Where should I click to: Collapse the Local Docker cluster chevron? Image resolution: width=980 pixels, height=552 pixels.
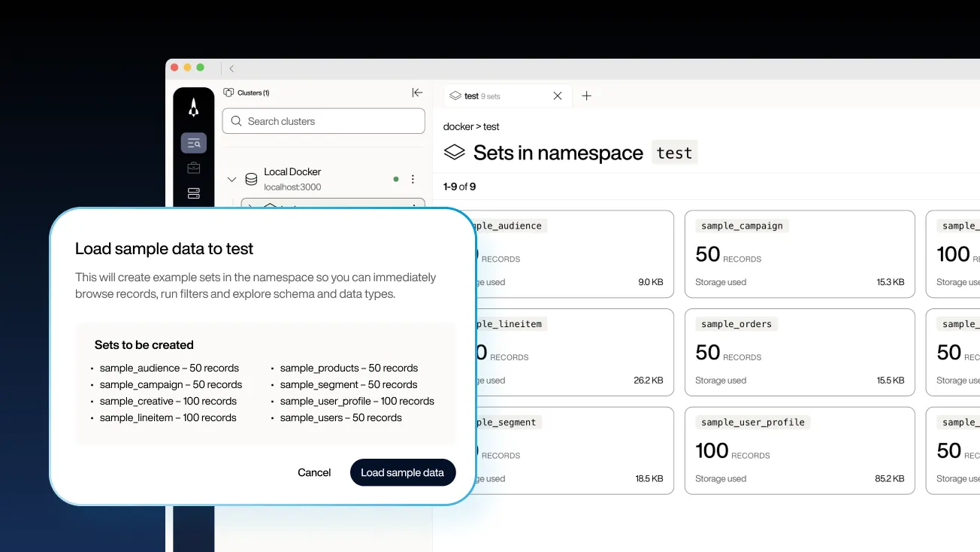pos(232,179)
